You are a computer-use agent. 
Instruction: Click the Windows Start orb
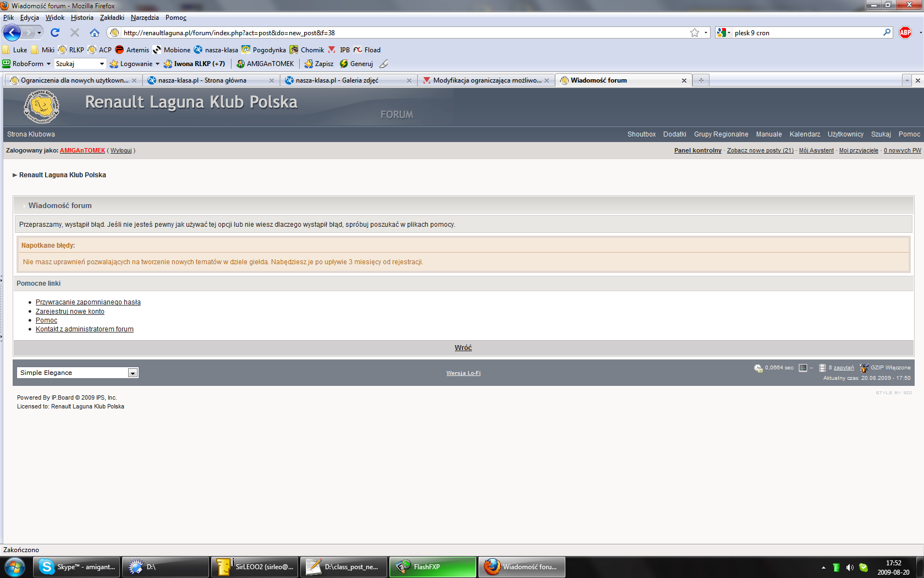point(15,567)
